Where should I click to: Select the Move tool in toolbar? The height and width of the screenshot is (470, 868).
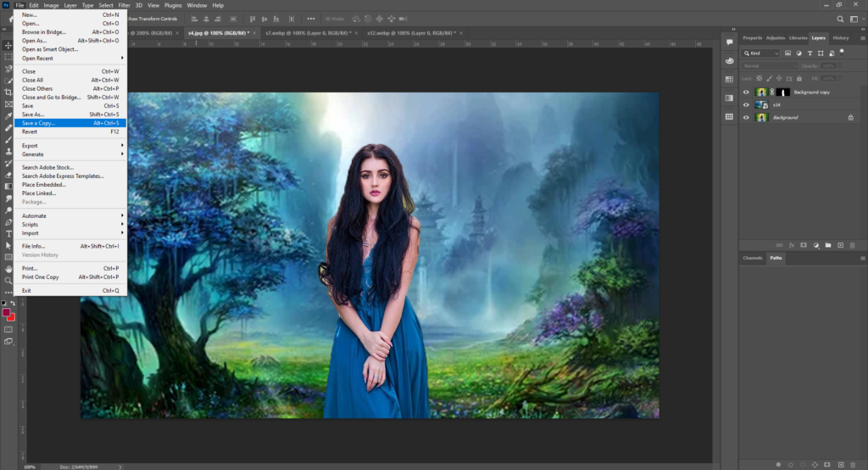pos(8,45)
